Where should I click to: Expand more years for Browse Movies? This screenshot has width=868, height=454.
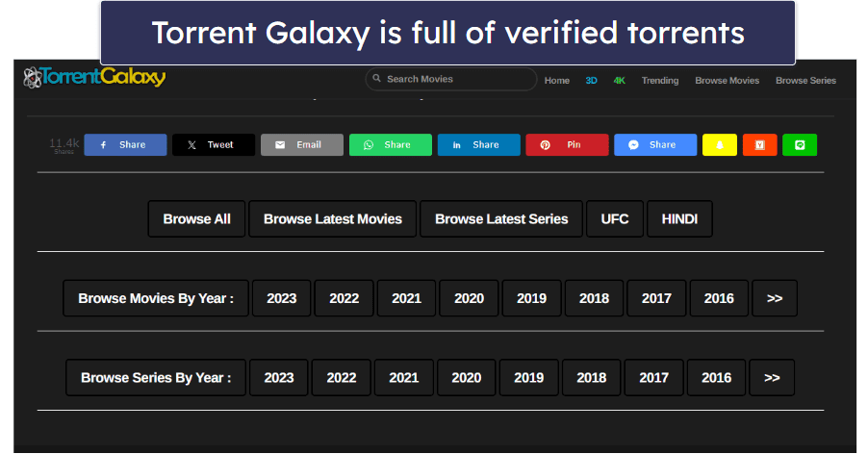click(775, 298)
